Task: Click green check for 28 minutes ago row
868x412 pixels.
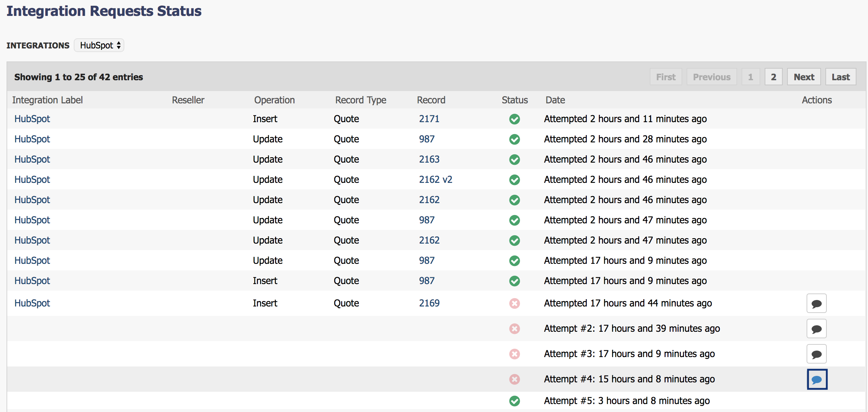Action: tap(515, 139)
